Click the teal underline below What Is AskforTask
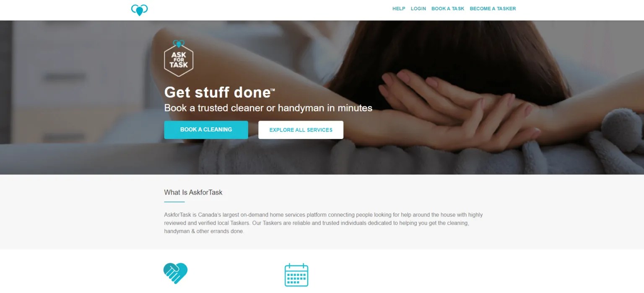Screen dimensions: 644x293 pyautogui.click(x=174, y=202)
